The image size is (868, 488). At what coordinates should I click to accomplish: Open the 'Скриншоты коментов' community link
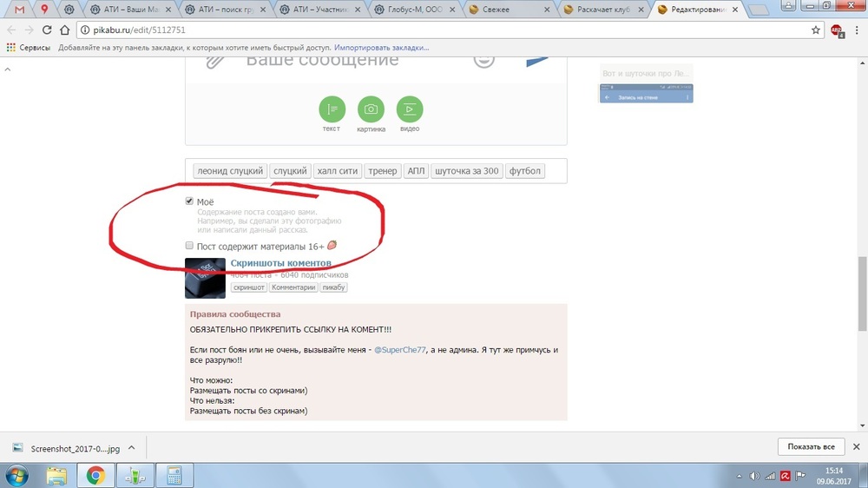click(x=280, y=263)
